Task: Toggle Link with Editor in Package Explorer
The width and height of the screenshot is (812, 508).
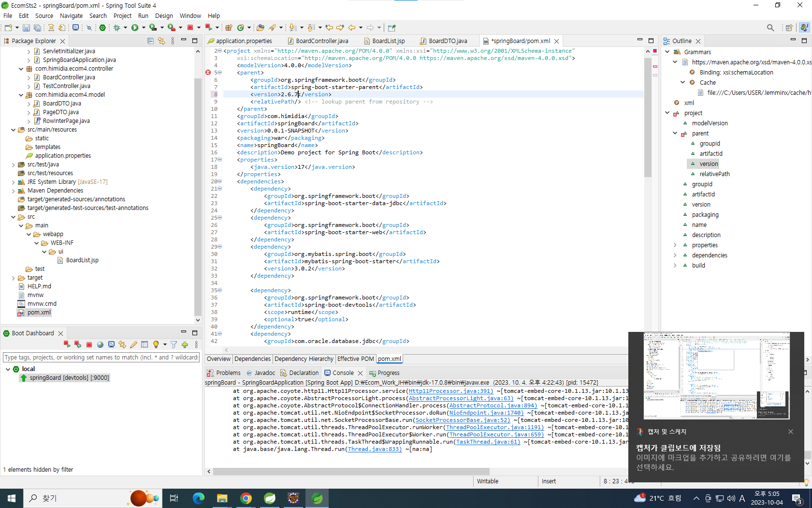Action: coord(161,41)
